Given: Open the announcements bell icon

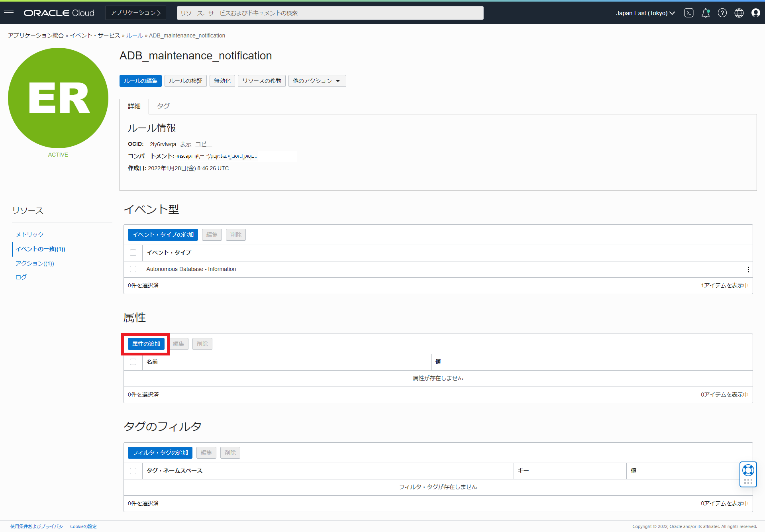Looking at the screenshot, I should coord(705,13).
